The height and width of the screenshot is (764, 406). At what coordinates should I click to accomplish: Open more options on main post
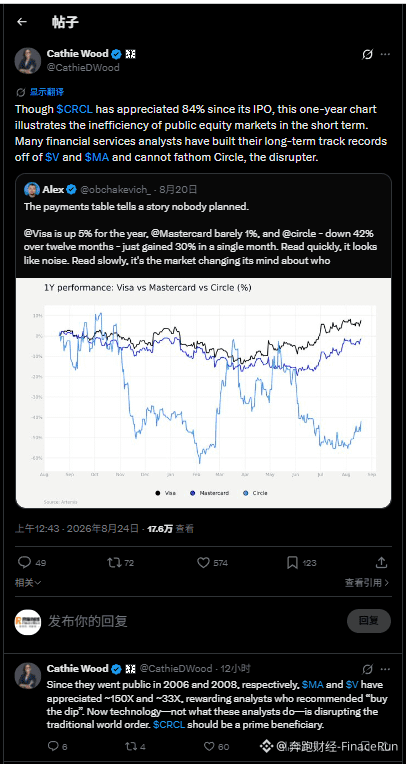[x=385, y=55]
